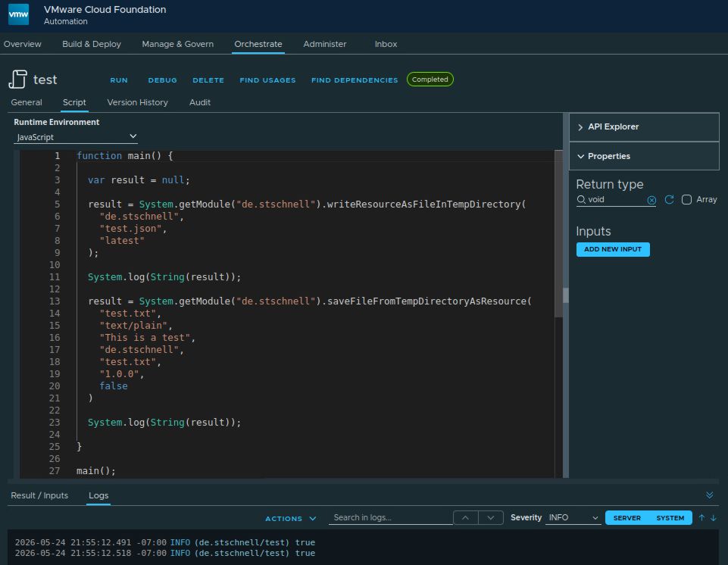
Task: Click the VMware Cloud Foundation title
Action: pyautogui.click(x=105, y=9)
